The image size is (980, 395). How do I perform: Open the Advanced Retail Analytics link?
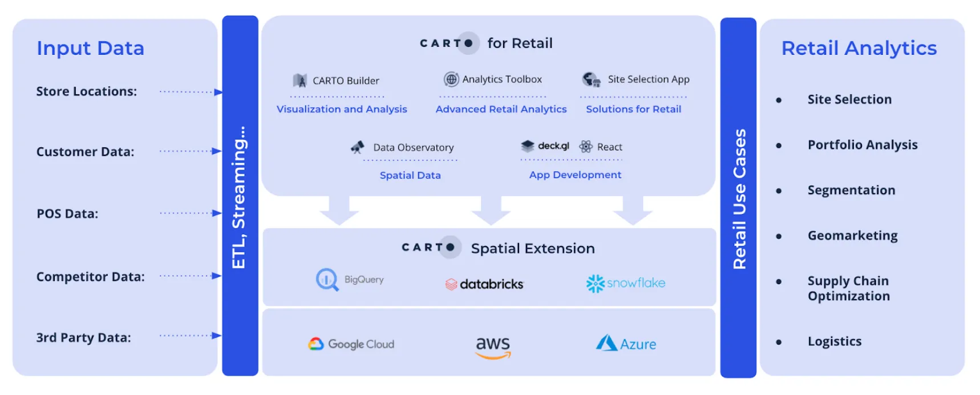coord(501,109)
